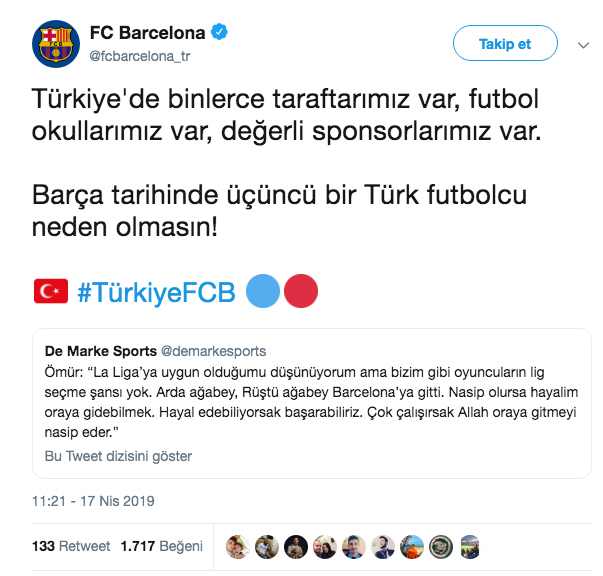This screenshot has width=603, height=576.
Task: Open the last liker's profile avatar
Action: [x=470, y=547]
